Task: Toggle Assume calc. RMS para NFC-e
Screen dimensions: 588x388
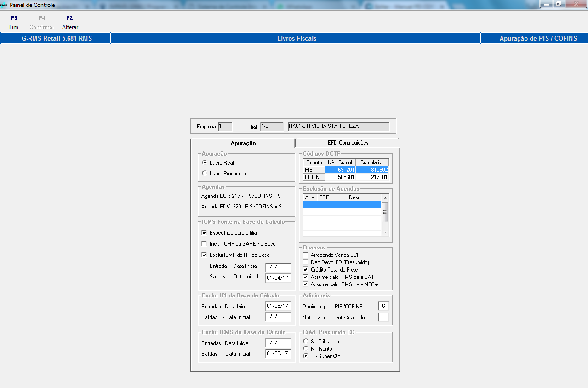Action: pyautogui.click(x=341, y=284)
